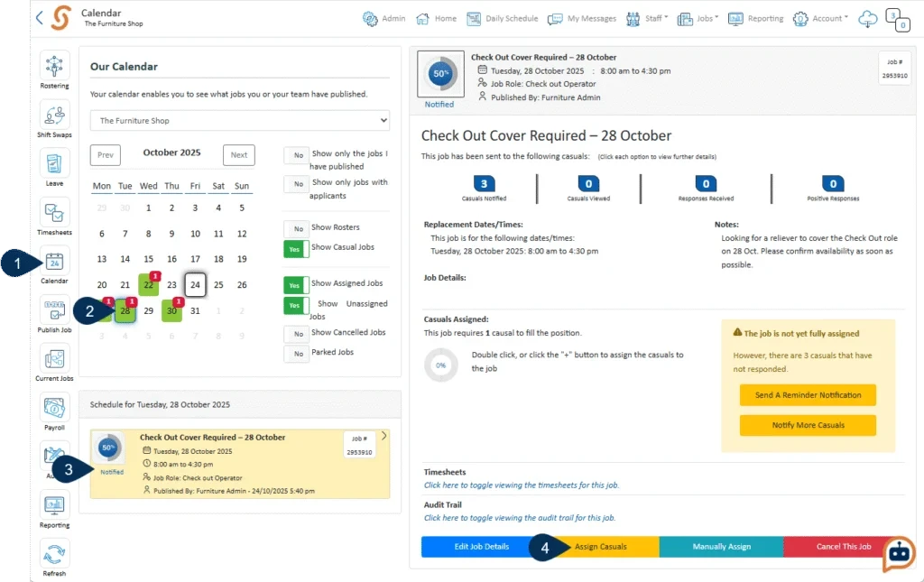Open Publish Job in the sidebar
The height and width of the screenshot is (582, 924).
coord(54,310)
